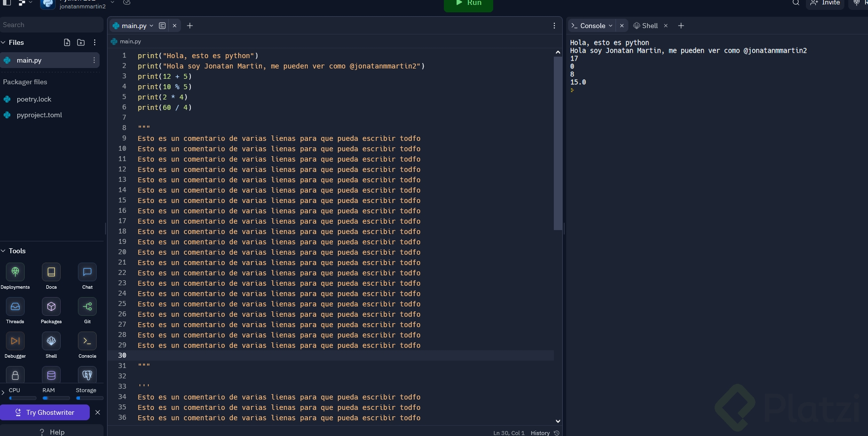Toggle the sidebar panel icon in header
Screen dimensions: 868x436
pyautogui.click(x=6, y=2)
